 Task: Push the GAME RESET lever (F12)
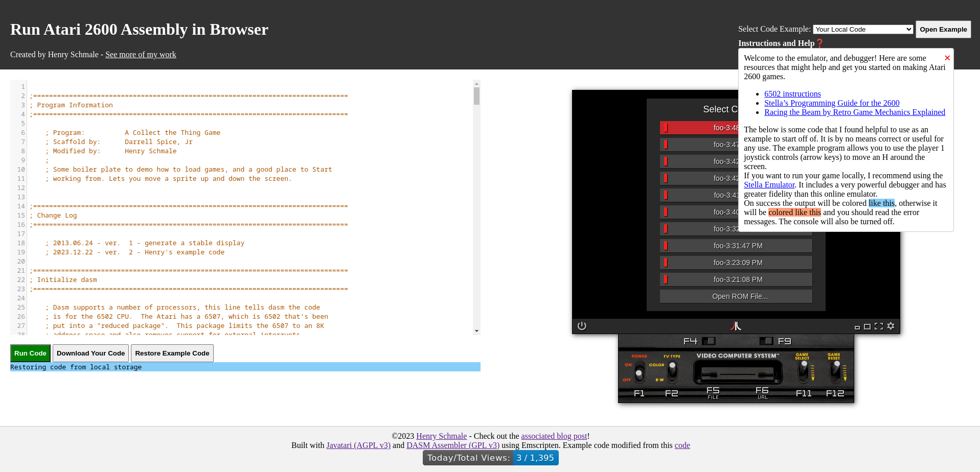(x=835, y=371)
